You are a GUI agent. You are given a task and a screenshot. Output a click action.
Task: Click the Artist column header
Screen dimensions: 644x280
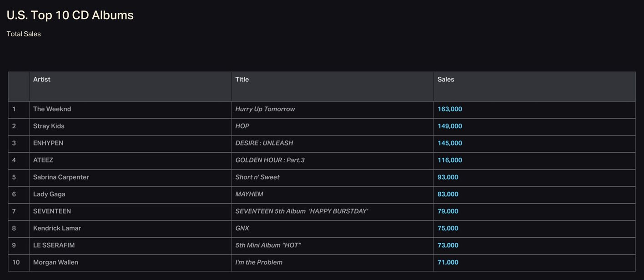click(130, 86)
